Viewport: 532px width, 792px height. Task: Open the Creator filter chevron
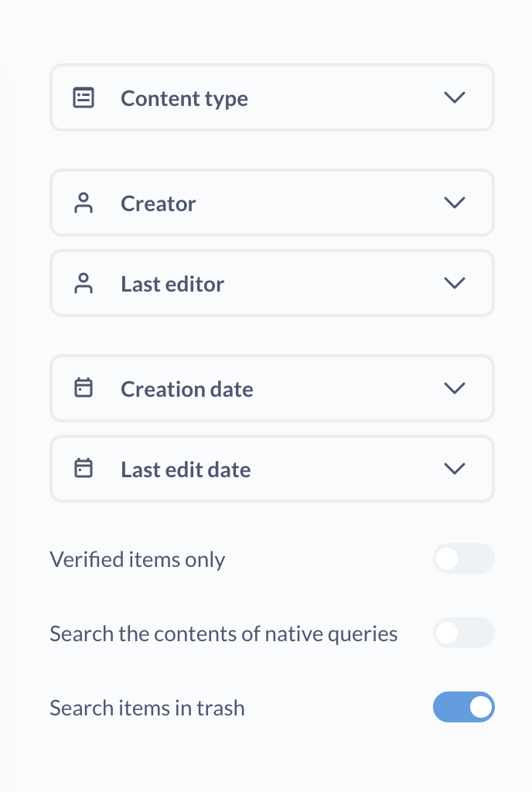click(455, 203)
